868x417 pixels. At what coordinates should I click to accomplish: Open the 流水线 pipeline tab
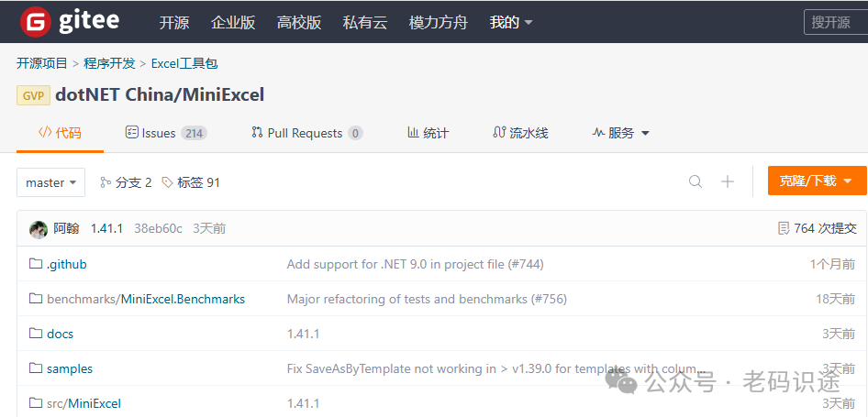tap(520, 133)
